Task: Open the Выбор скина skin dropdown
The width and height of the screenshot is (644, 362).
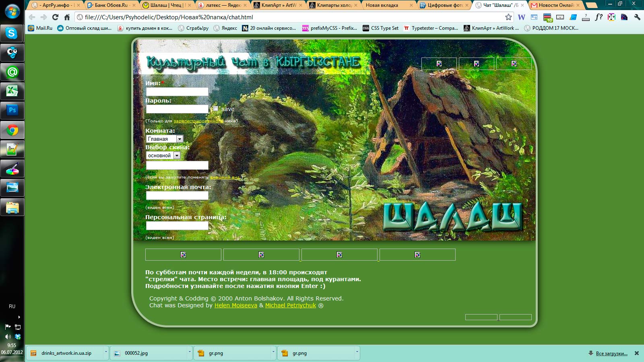Action: [x=163, y=155]
